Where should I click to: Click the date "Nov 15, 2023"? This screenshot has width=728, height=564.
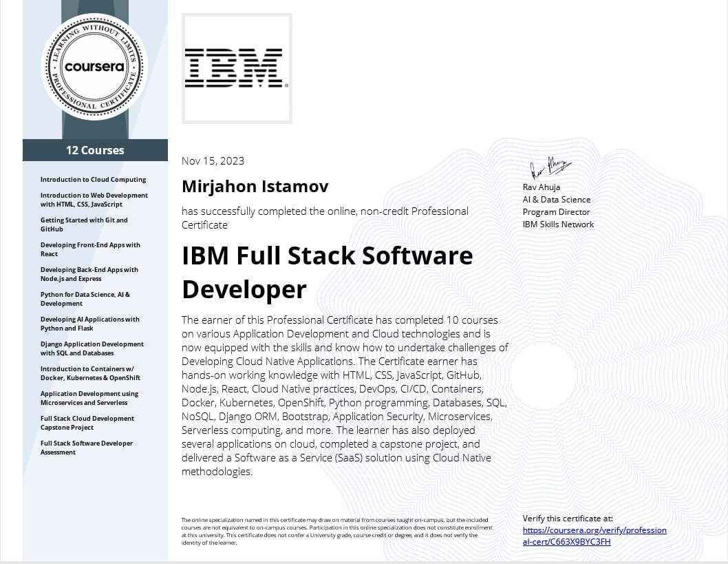tap(213, 160)
